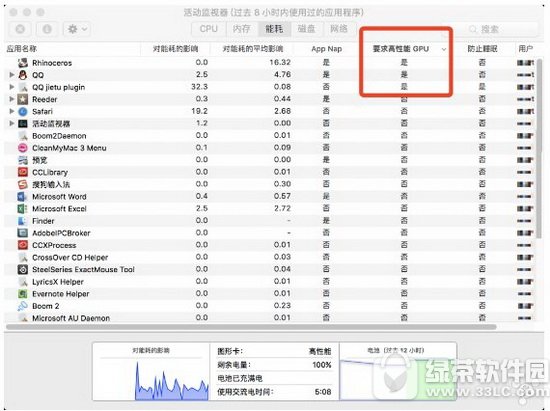Click the 搜狗输入法 icon
The width and height of the screenshot is (550, 411).
23,184
